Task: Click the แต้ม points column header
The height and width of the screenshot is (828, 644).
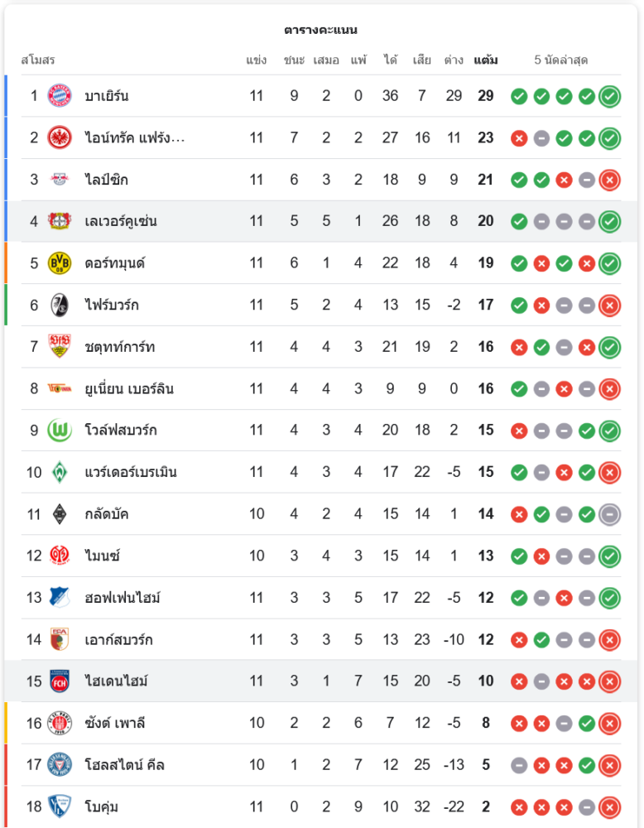Action: 486,60
